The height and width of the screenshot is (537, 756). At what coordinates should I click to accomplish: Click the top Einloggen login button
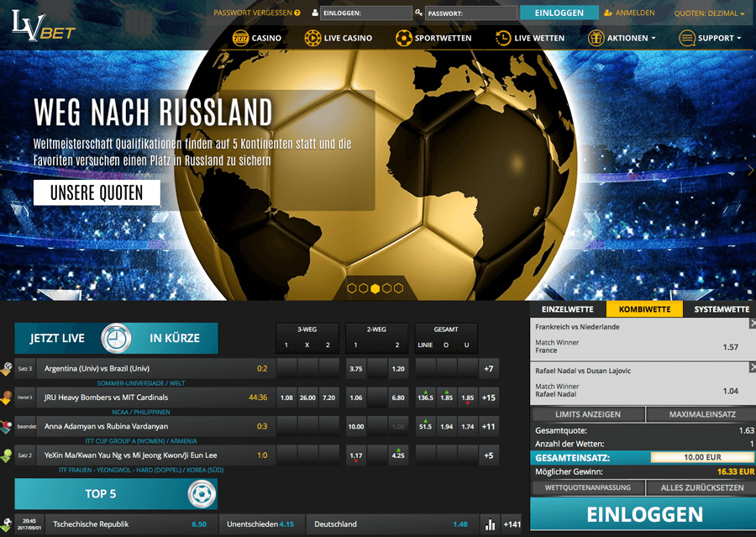pos(559,13)
